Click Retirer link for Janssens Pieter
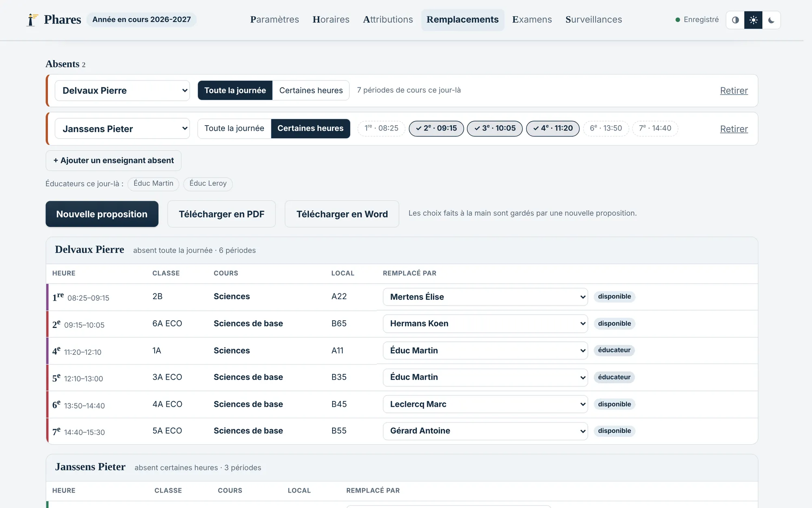Viewport: 812px width, 508px height. pos(734,129)
